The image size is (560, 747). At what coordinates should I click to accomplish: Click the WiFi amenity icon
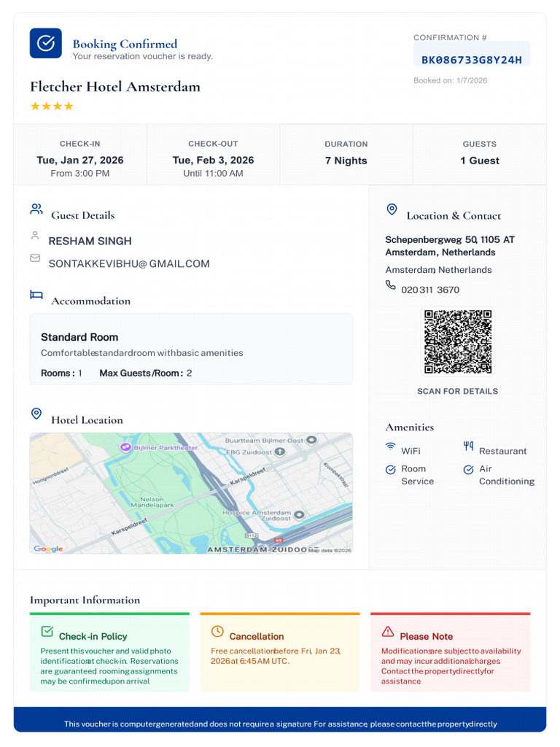(391, 446)
